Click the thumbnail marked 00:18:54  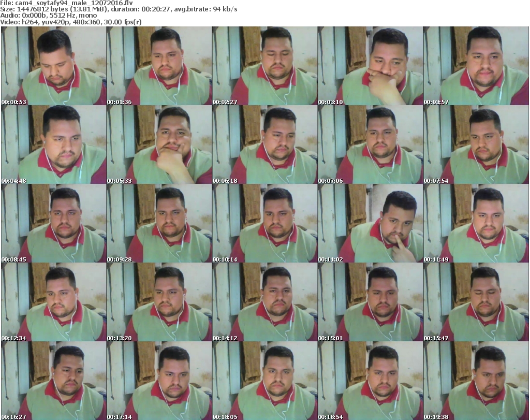pos(370,381)
